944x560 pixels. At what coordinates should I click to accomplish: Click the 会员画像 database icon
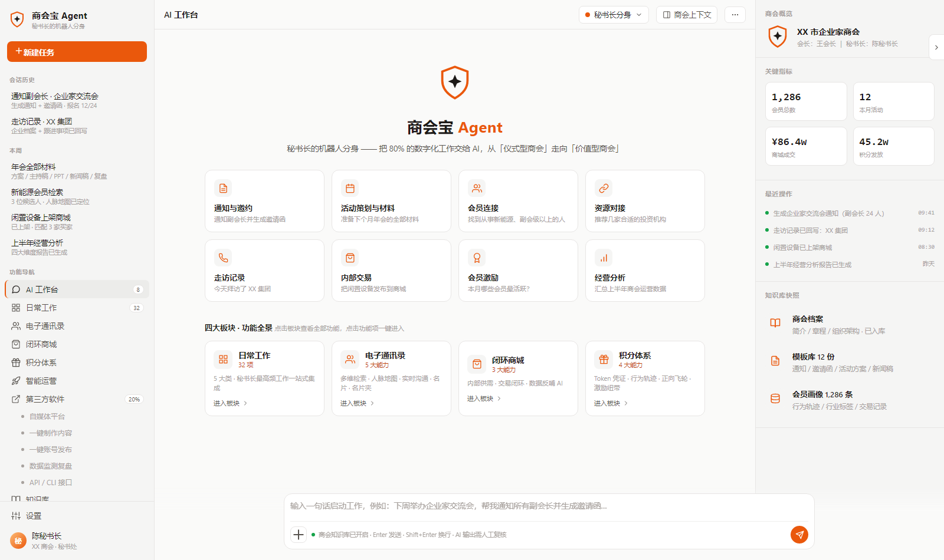tap(775, 398)
